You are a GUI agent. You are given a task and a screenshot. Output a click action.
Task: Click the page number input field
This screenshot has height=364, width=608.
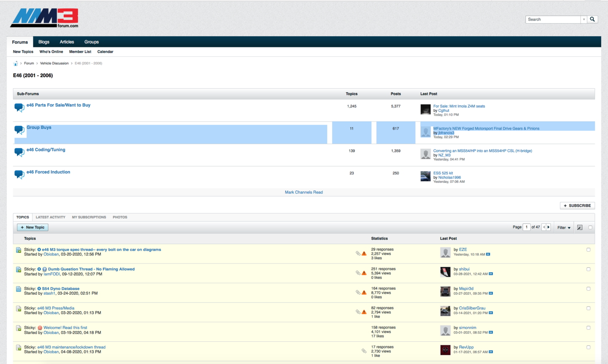click(527, 227)
